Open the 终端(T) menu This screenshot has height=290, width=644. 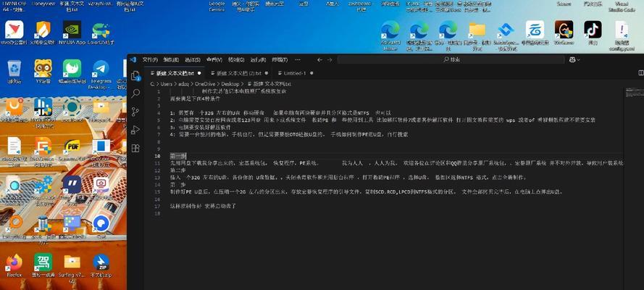tap(280, 60)
